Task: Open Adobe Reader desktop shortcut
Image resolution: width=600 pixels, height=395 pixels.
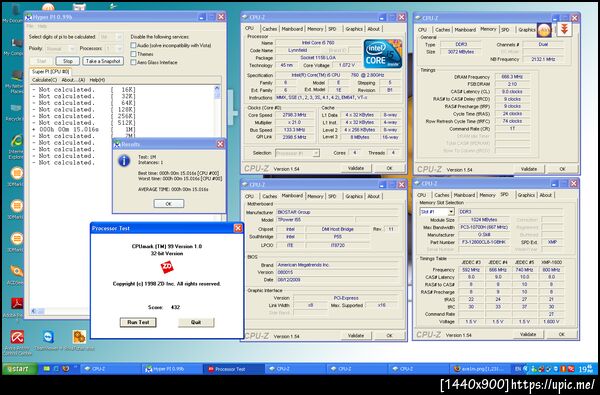Action: [x=16, y=307]
